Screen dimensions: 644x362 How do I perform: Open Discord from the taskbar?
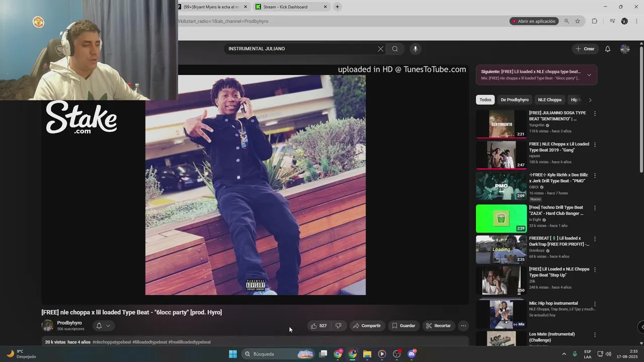coord(412,354)
